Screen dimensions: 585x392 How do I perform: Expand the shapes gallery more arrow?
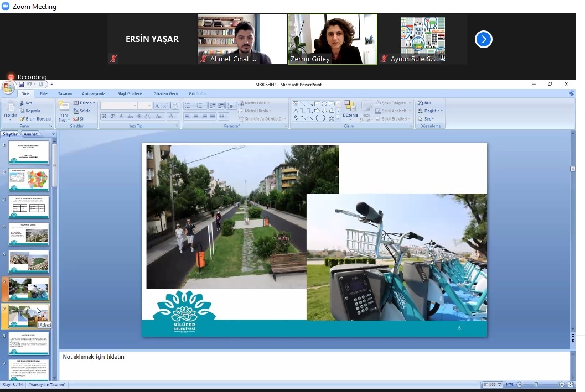coord(338,118)
